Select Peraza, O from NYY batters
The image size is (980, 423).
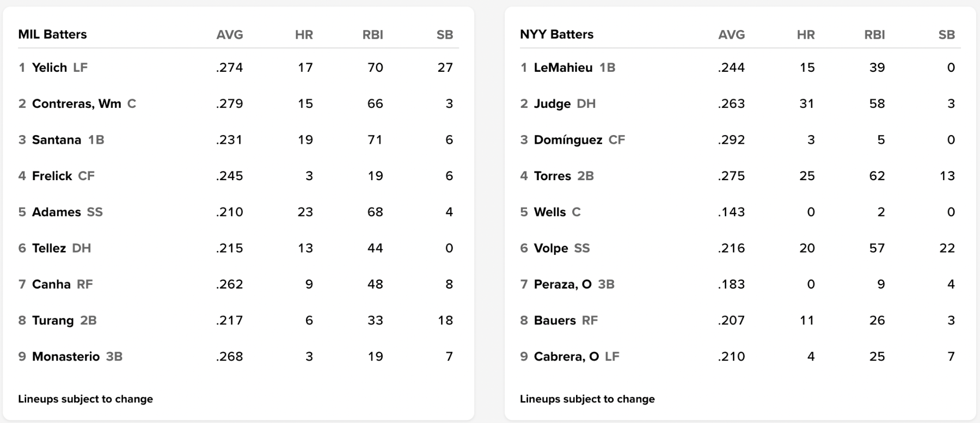click(x=562, y=284)
